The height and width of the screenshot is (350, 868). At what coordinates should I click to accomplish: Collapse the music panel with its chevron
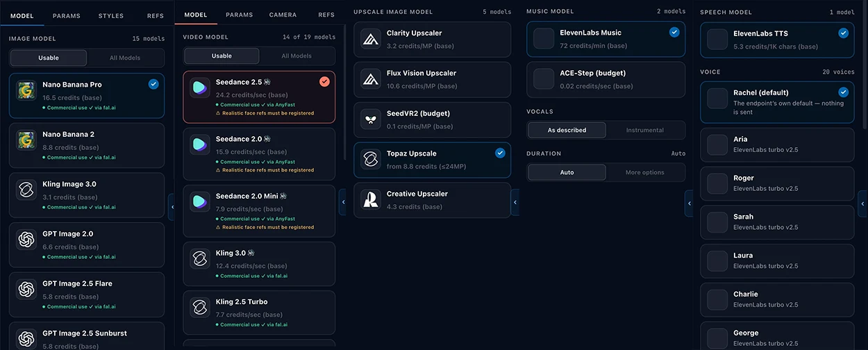[x=689, y=203]
